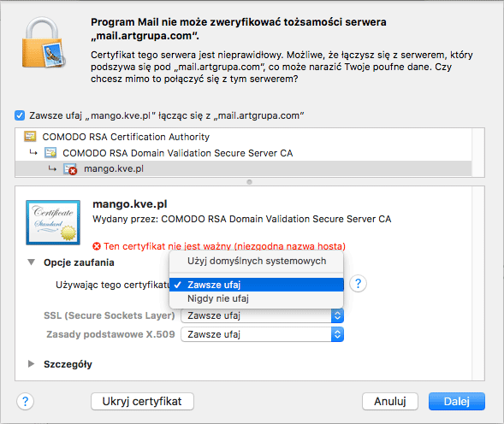Uncheck the Zawsze ufaj „mango.kve.pl" checkbox
This screenshot has height=424, width=504.
(20, 115)
